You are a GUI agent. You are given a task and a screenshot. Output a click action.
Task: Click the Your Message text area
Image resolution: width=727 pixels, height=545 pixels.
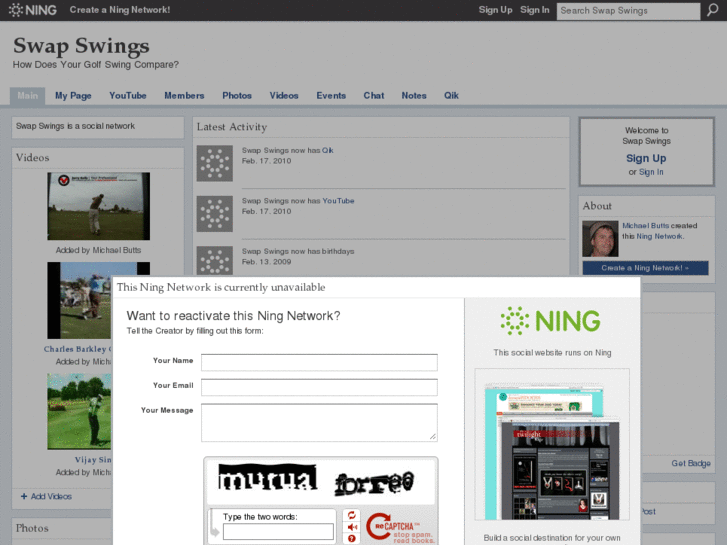(x=319, y=423)
